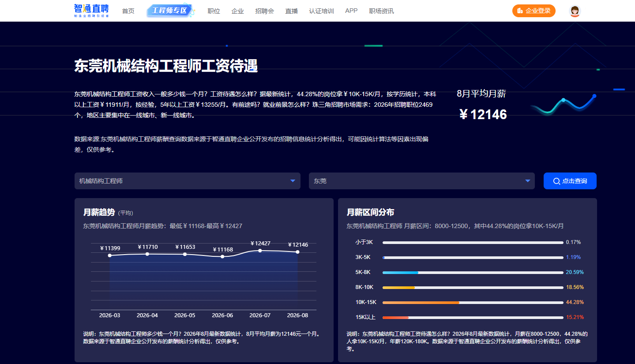The image size is (635, 364).
Task: Click the ¥11653 chart value label
Action: click(185, 247)
